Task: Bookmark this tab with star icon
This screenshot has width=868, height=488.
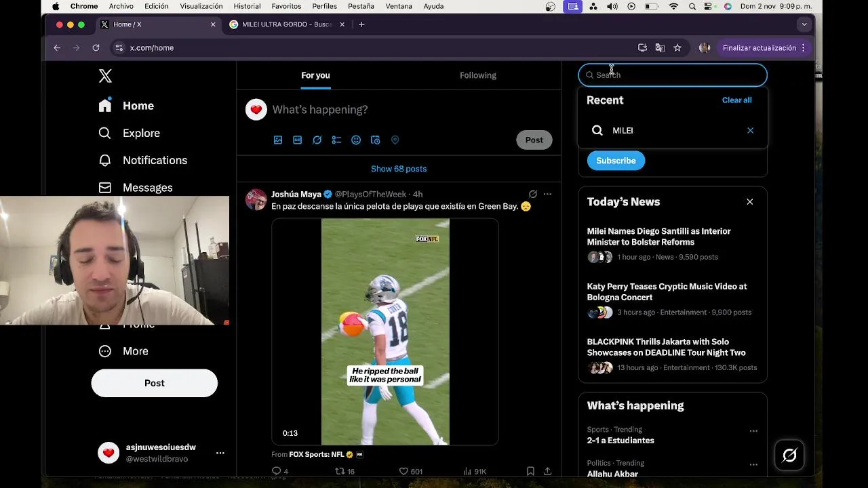Action: (677, 48)
